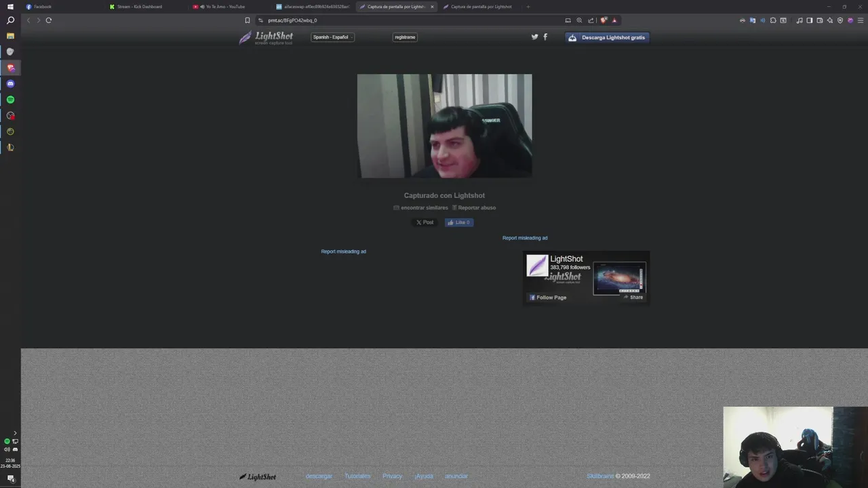868x488 pixels.
Task: Click ¡Ayuda footer link
Action: [424, 476]
